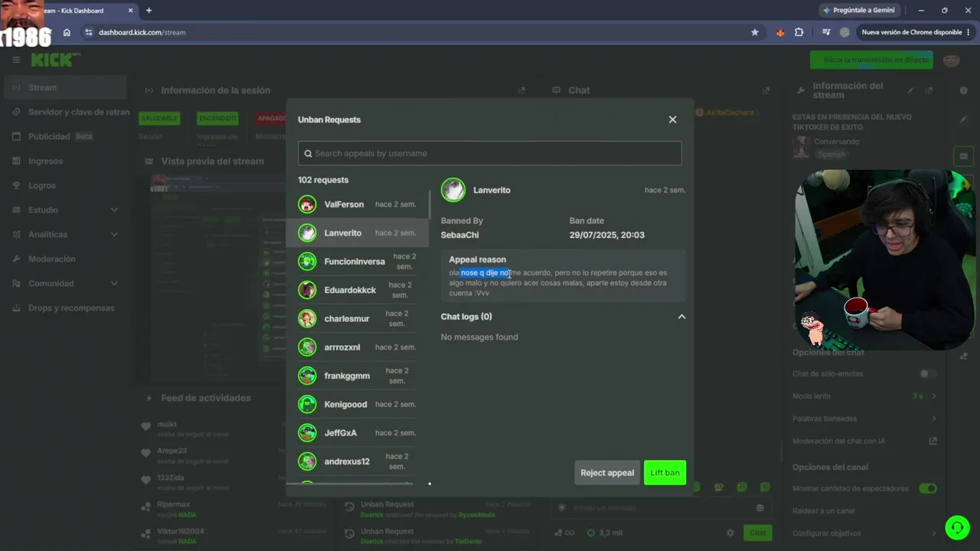Screen dimensions: 980x551
Task: Click the Nueva versión de Chrome disponible button
Action: 916,32
